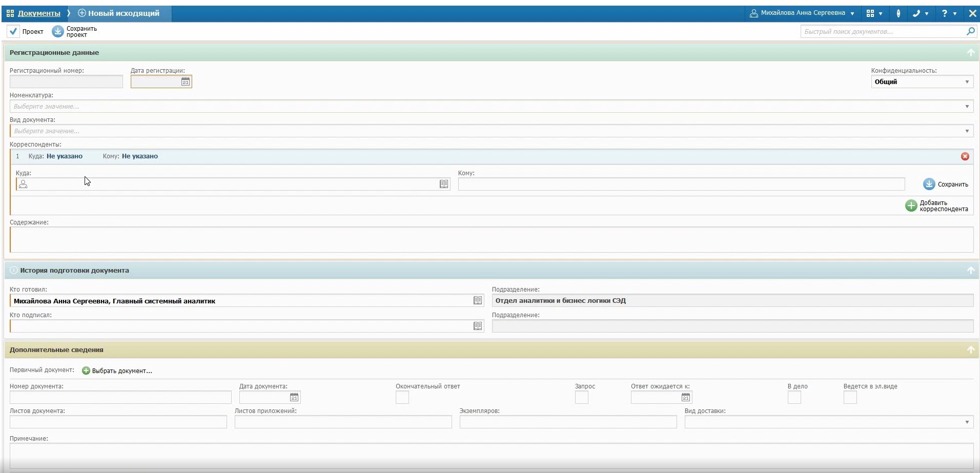This screenshot has height=473, width=980.
Task: Open the grid apps menu in header
Action: coord(874,13)
